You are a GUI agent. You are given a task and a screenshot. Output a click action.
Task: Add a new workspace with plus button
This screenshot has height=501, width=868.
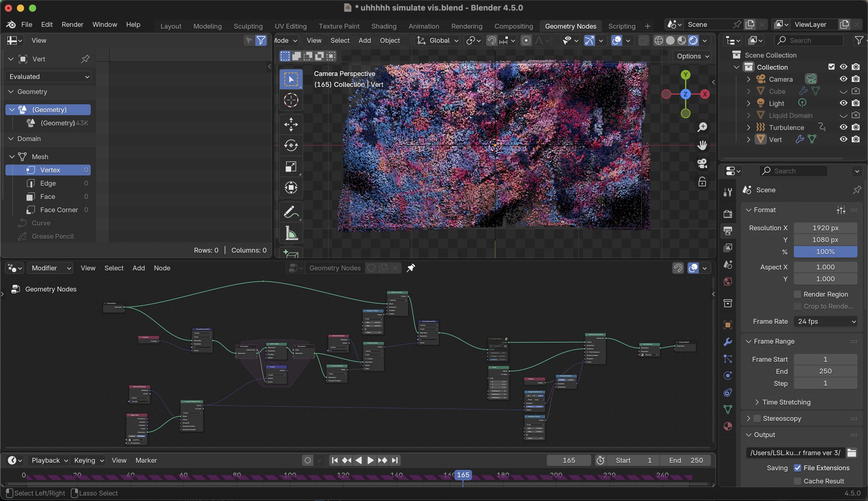(648, 26)
